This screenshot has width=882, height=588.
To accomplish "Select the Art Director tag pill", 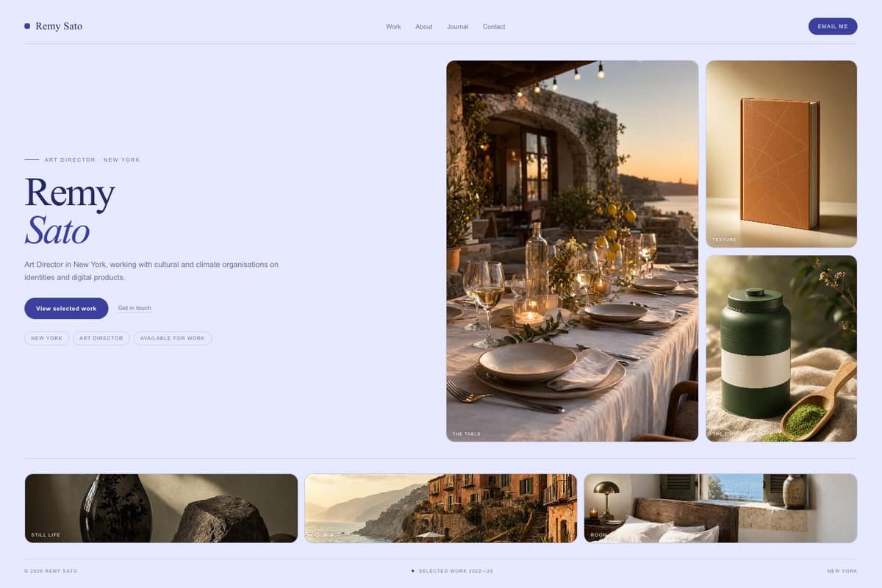I will [101, 338].
